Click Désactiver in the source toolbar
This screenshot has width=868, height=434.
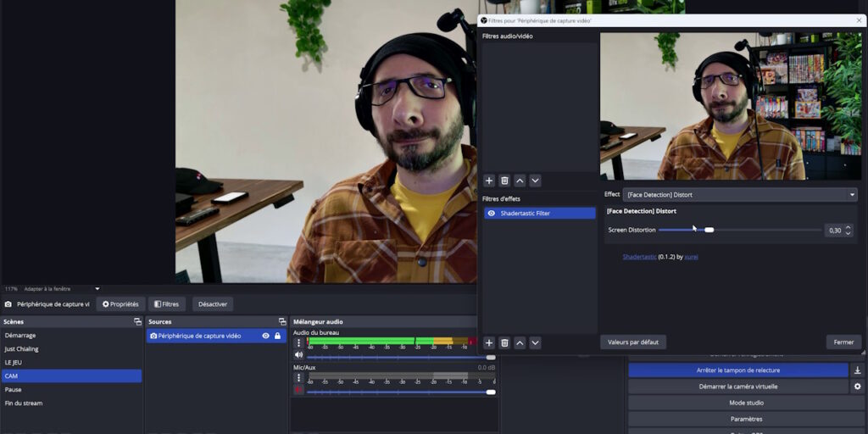pyautogui.click(x=213, y=304)
